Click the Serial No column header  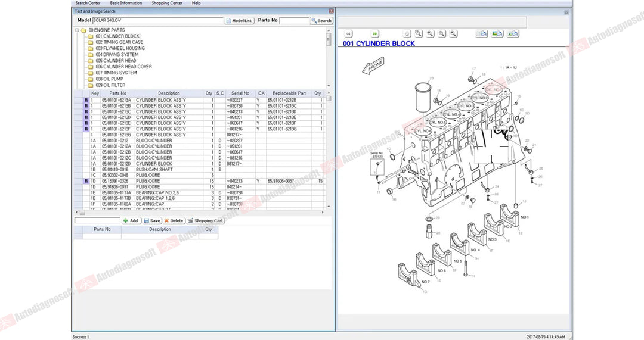(x=240, y=93)
